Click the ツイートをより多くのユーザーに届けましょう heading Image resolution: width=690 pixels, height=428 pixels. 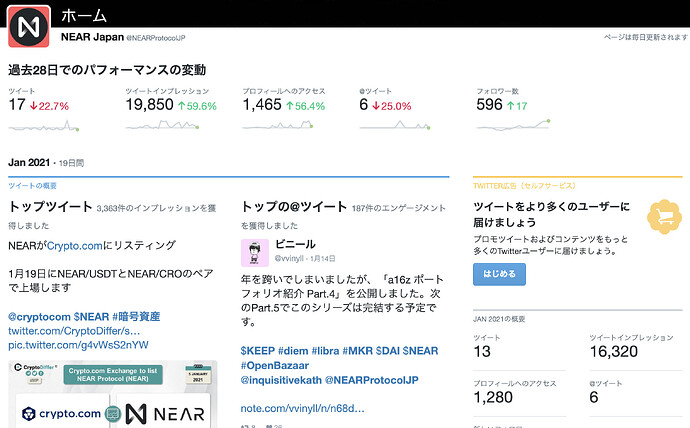click(551, 214)
